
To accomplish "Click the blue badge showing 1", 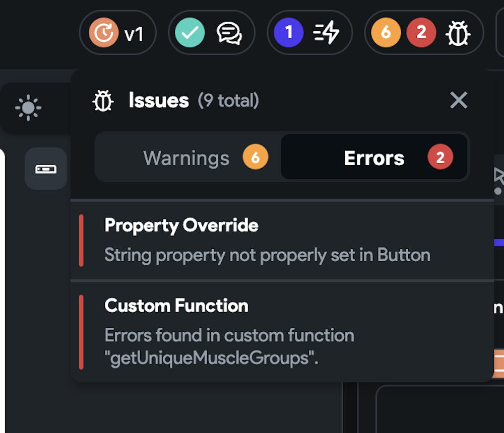I will (x=288, y=33).
